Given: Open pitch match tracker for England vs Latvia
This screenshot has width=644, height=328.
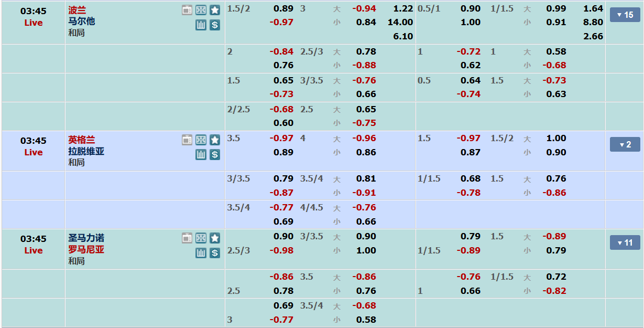Looking at the screenshot, I should coord(201,140).
